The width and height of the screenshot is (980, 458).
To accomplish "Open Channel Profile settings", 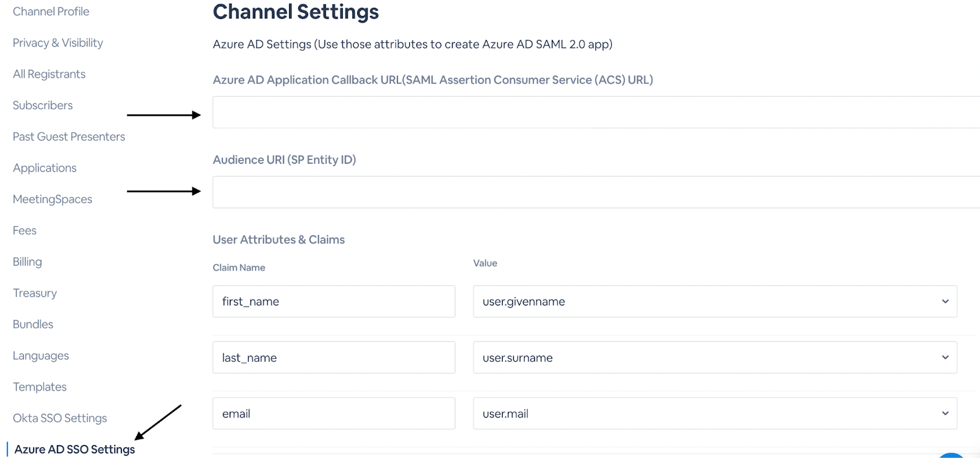I will point(51,12).
